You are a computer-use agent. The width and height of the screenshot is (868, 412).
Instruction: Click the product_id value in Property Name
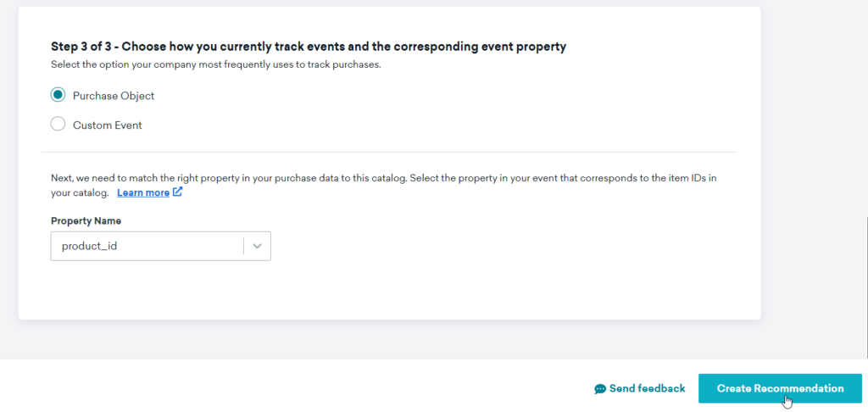89,246
